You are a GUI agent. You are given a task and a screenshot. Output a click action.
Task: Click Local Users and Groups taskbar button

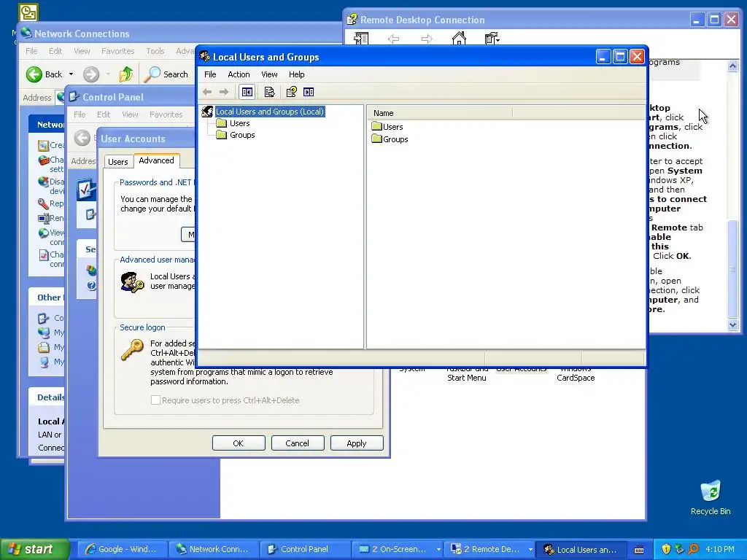[x=581, y=549]
